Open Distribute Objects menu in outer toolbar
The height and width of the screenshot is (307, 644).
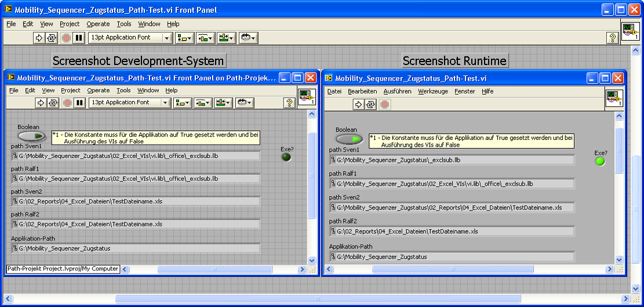[x=205, y=38]
